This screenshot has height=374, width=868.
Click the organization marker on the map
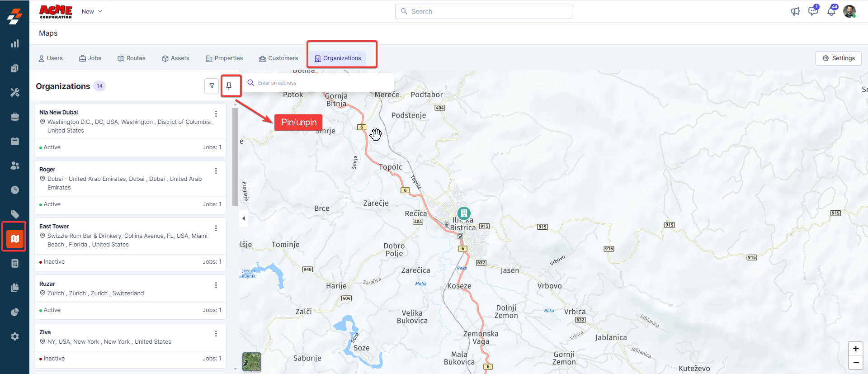(464, 213)
